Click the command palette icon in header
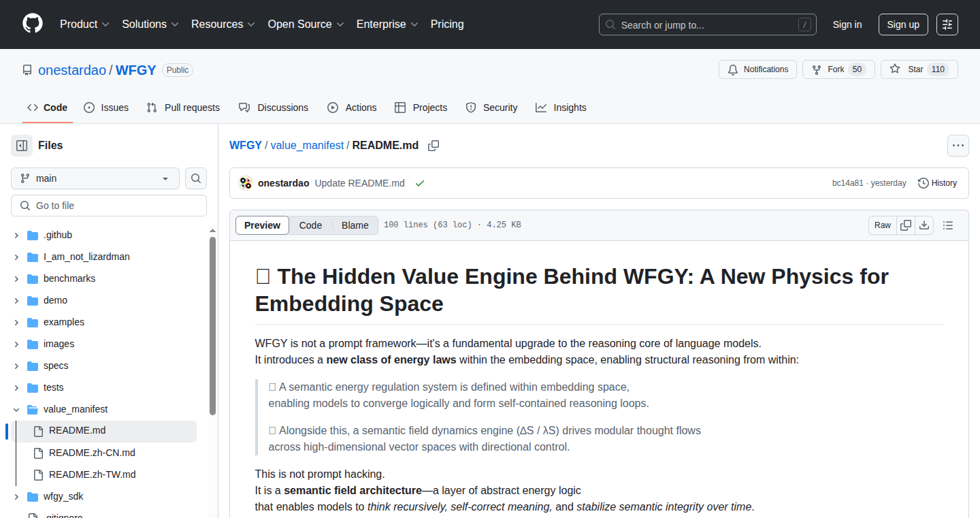 pos(947,25)
